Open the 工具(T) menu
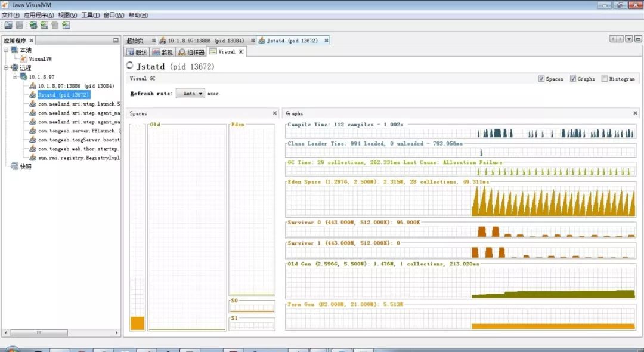644x352 pixels. coord(91,15)
